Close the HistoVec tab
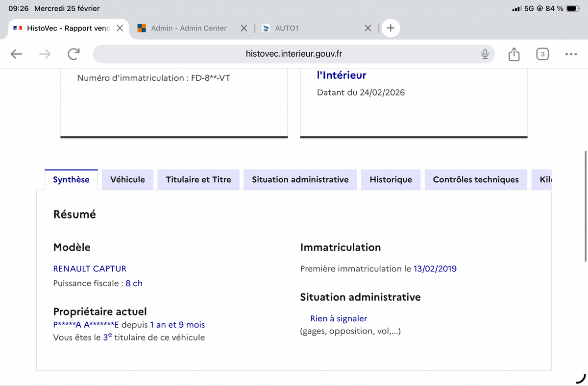The height and width of the screenshot is (386, 588). click(x=120, y=28)
